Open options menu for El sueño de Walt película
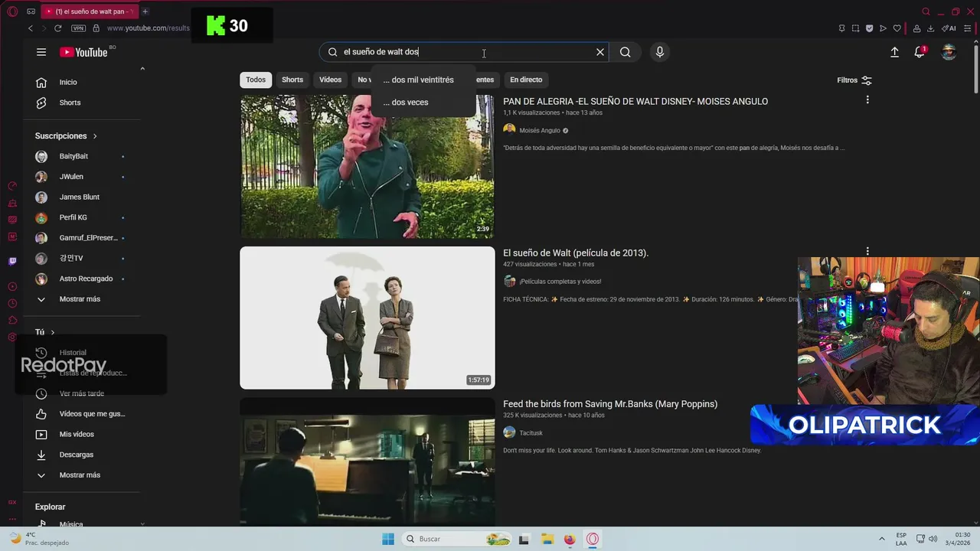 point(867,251)
